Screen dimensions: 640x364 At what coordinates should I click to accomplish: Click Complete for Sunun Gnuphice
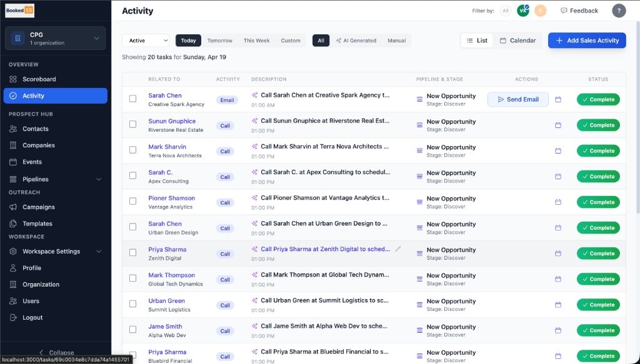pyautogui.click(x=598, y=125)
